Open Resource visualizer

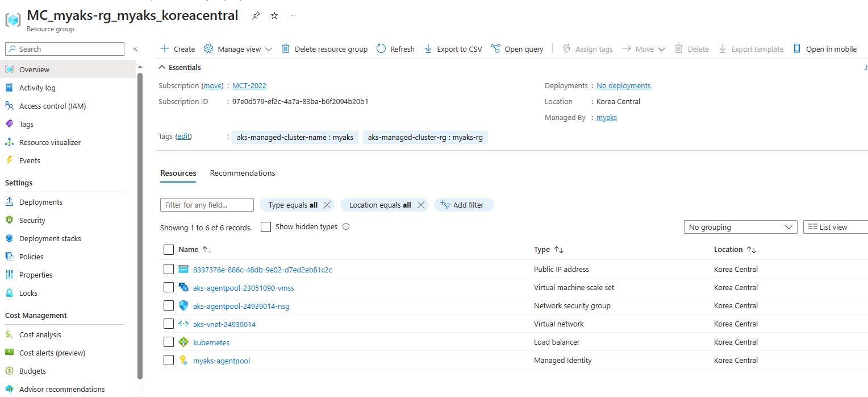pos(50,142)
